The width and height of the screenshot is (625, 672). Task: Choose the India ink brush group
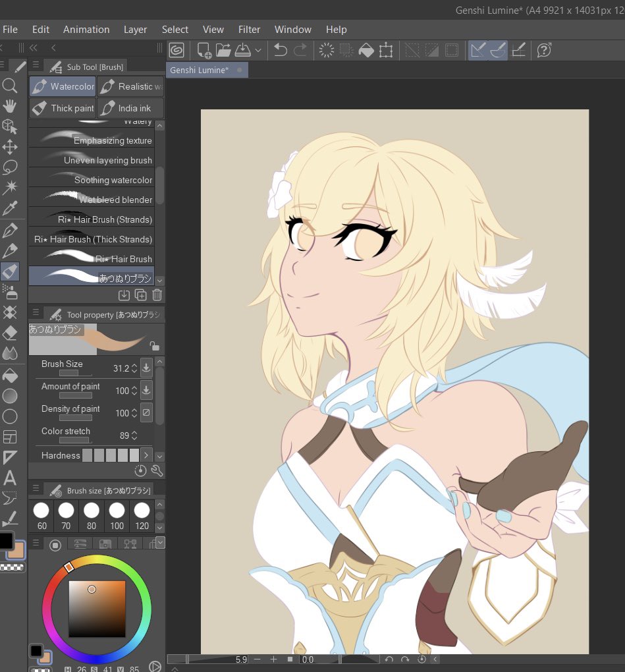[130, 108]
